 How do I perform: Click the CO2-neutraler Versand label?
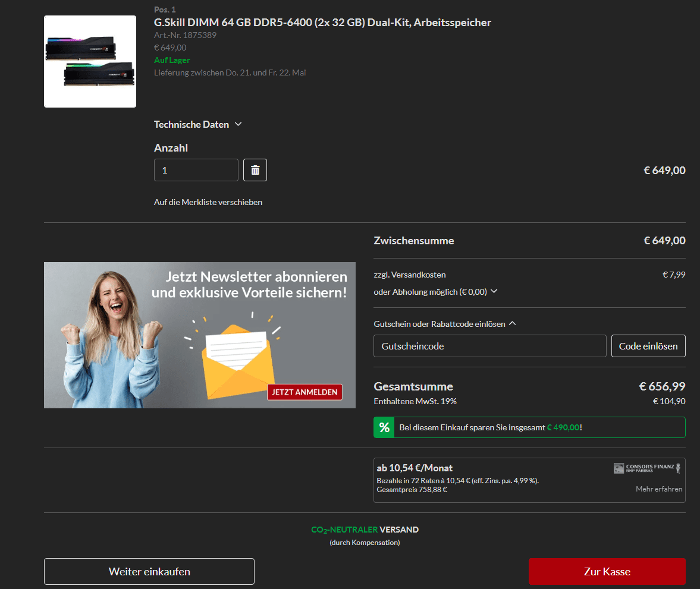click(365, 530)
